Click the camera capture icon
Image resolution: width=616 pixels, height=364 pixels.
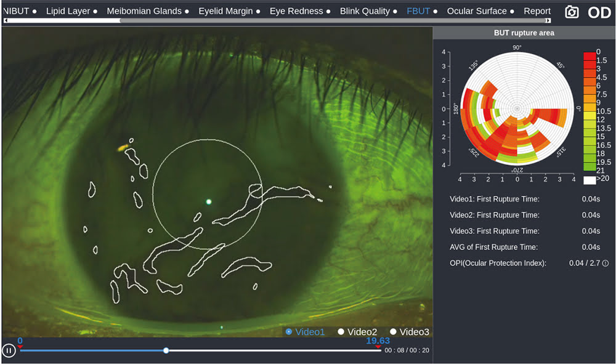[572, 12]
